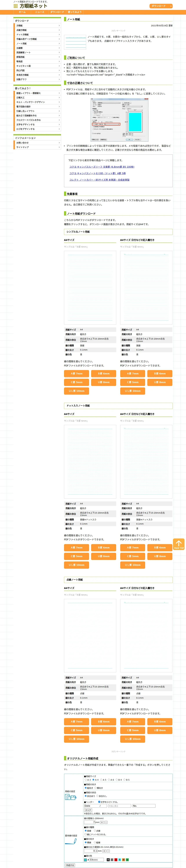Open ドット方眼紙 from the sidebar
Viewport: 186px width, 868px height.
click(x=37, y=35)
